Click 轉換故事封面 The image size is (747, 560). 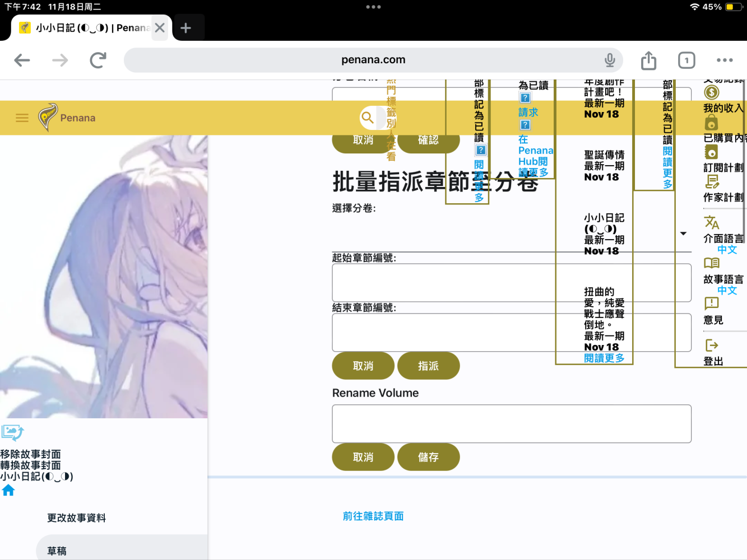31,465
